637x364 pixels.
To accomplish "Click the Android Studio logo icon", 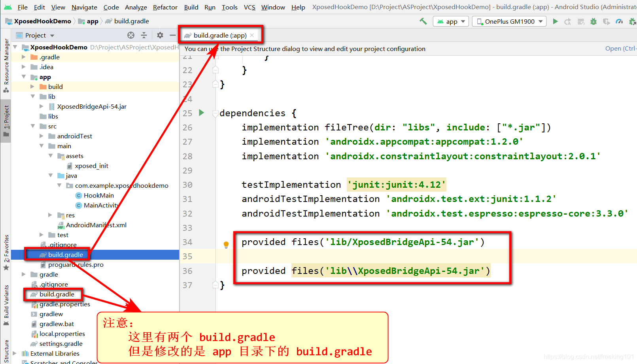I will click(x=8, y=7).
